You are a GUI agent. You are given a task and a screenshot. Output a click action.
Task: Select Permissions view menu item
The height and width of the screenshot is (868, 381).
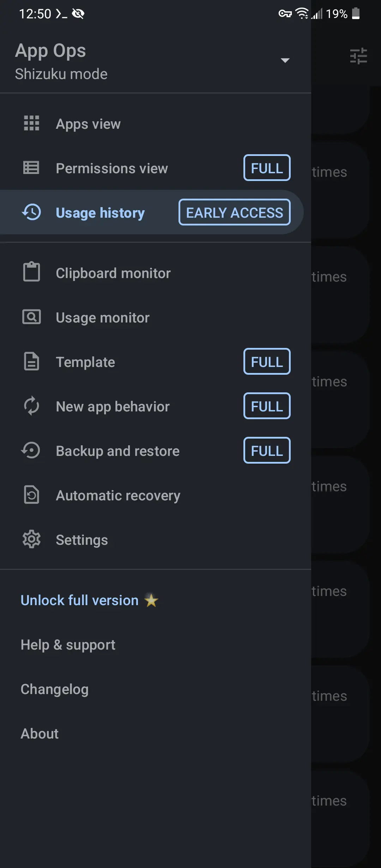(155, 168)
